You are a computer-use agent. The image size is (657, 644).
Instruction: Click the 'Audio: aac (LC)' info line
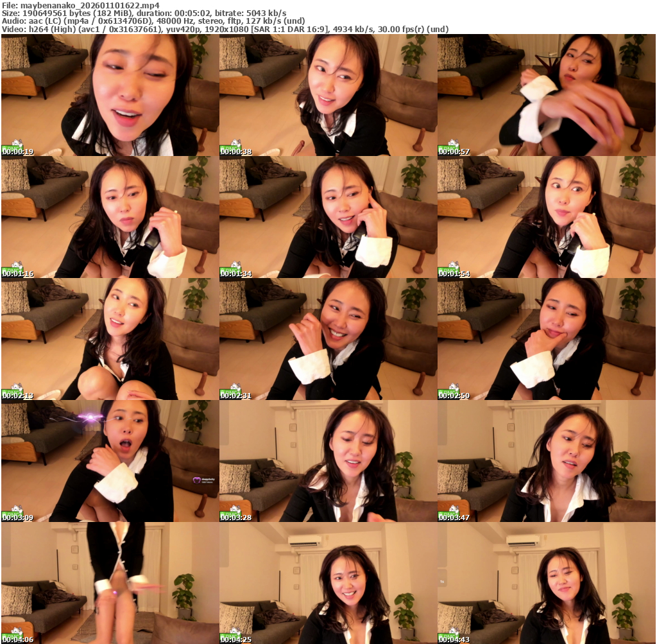coord(153,21)
